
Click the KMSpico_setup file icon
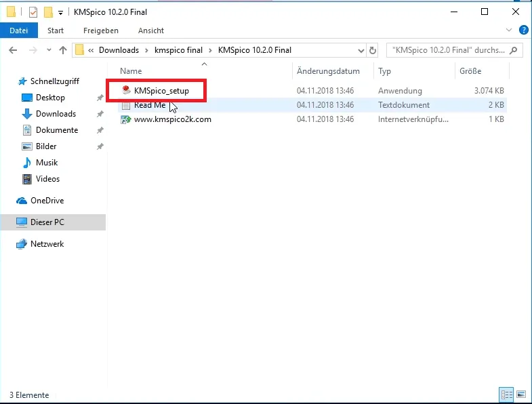pyautogui.click(x=126, y=90)
